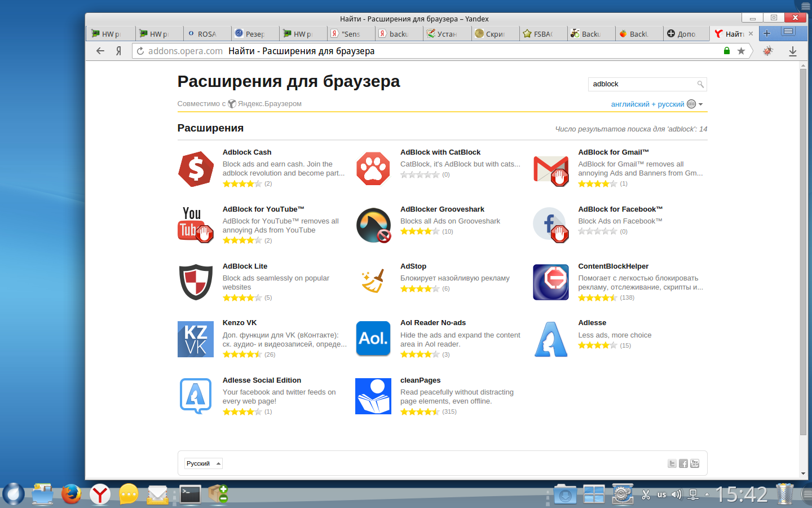This screenshot has height=508, width=812.
Task: Launch Firefox from the taskbar
Action: coord(71,494)
